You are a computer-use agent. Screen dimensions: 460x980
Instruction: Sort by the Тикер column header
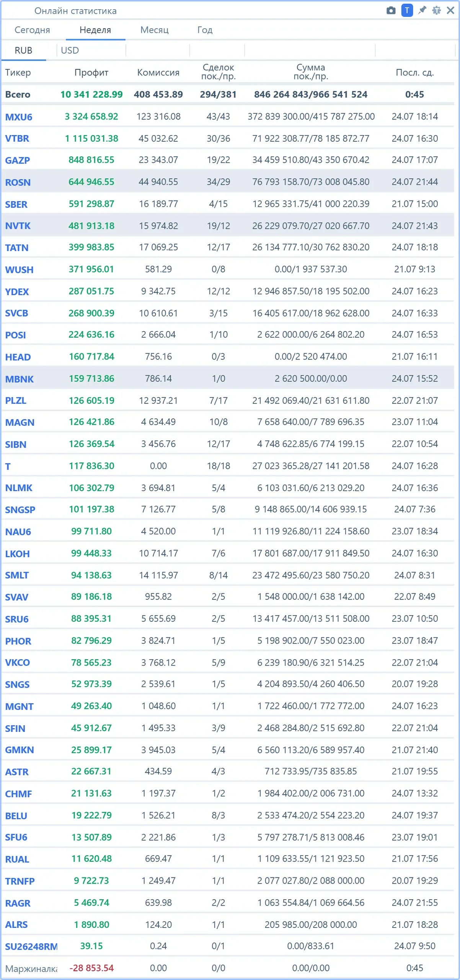click(18, 72)
